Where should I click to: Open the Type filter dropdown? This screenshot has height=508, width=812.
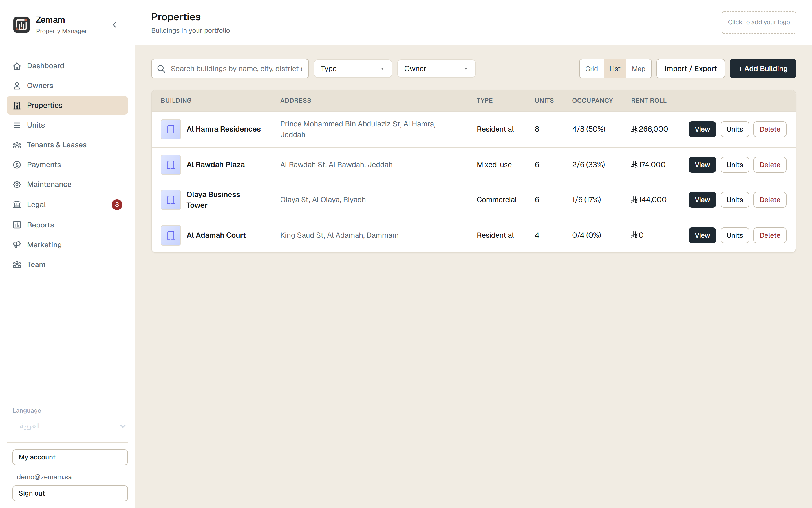tap(353, 69)
